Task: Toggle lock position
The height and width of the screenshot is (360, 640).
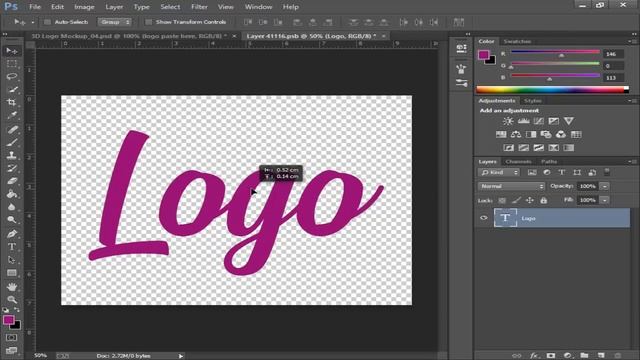Action: (529, 200)
